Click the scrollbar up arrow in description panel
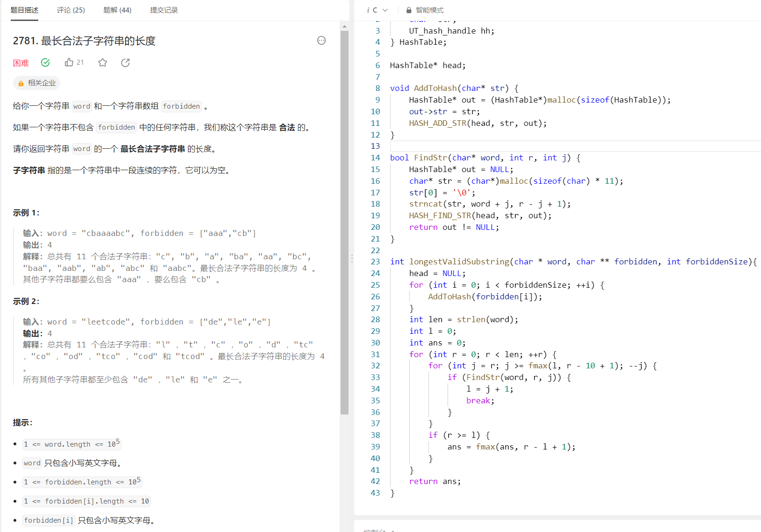The image size is (761, 532). [344, 27]
